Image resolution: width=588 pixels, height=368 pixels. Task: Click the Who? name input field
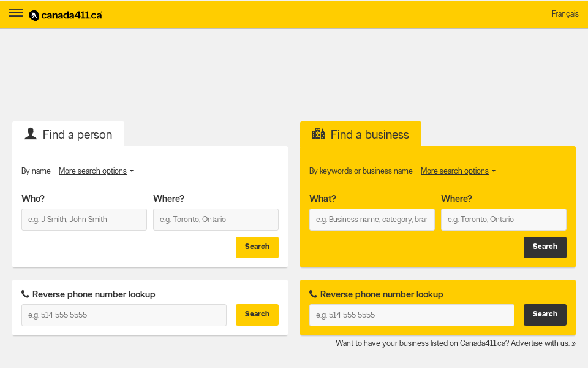pyautogui.click(x=84, y=220)
